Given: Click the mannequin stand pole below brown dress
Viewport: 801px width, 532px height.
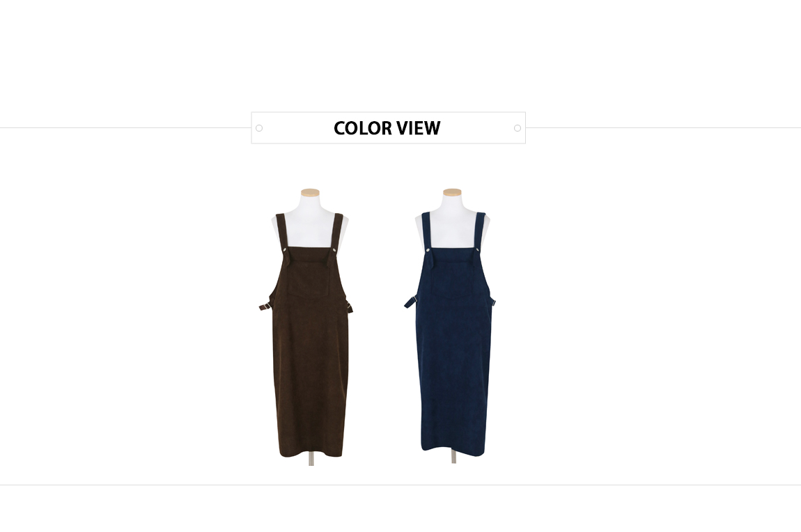Looking at the screenshot, I should [311, 460].
